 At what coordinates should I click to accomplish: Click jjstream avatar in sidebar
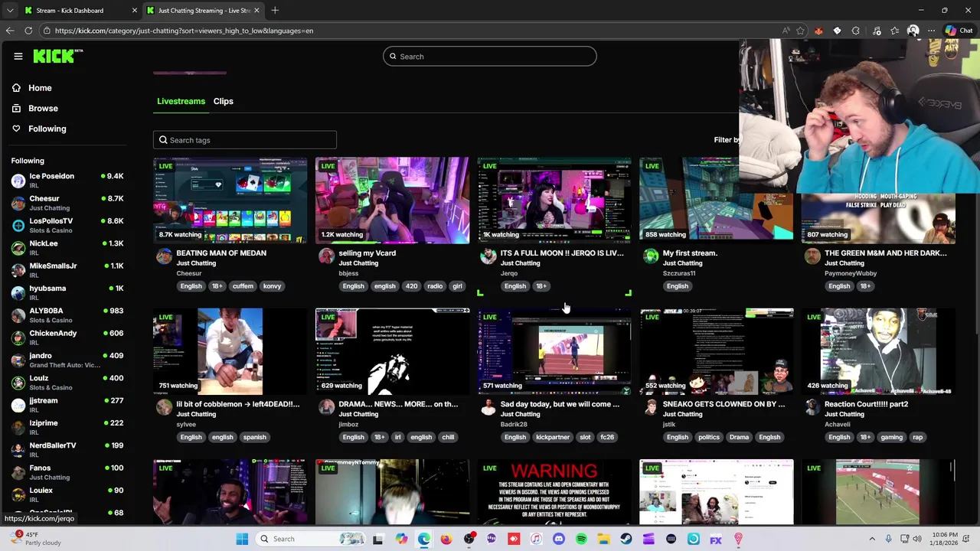click(x=18, y=405)
